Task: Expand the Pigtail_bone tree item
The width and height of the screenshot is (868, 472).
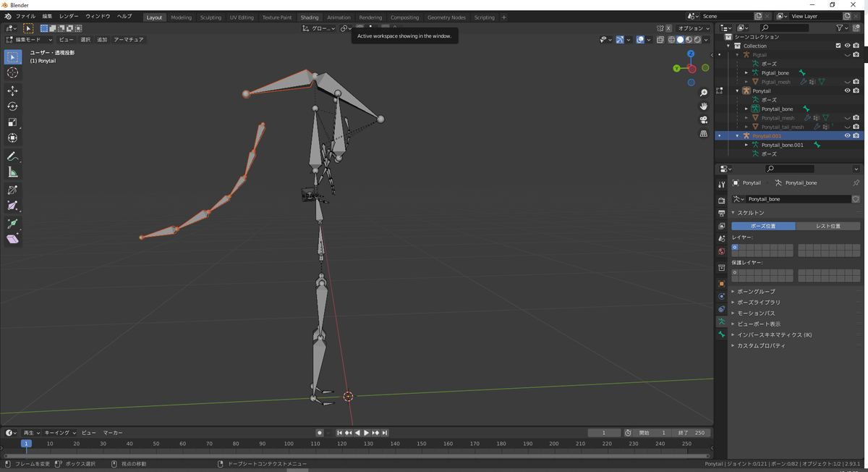Action: coord(746,73)
